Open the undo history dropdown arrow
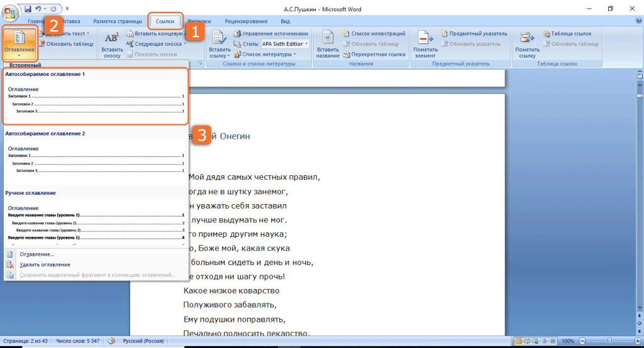This screenshot has width=644, height=348. [45, 9]
